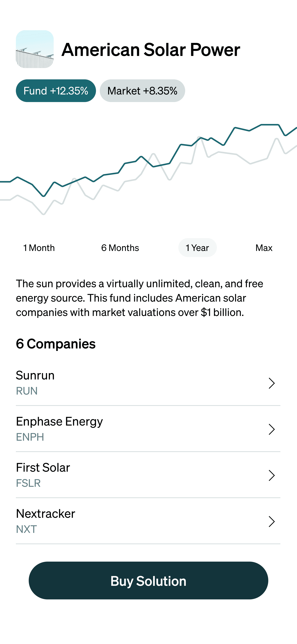Expand Enphase Energy chevron arrow
This screenshot has width=297, height=644.
click(x=271, y=429)
